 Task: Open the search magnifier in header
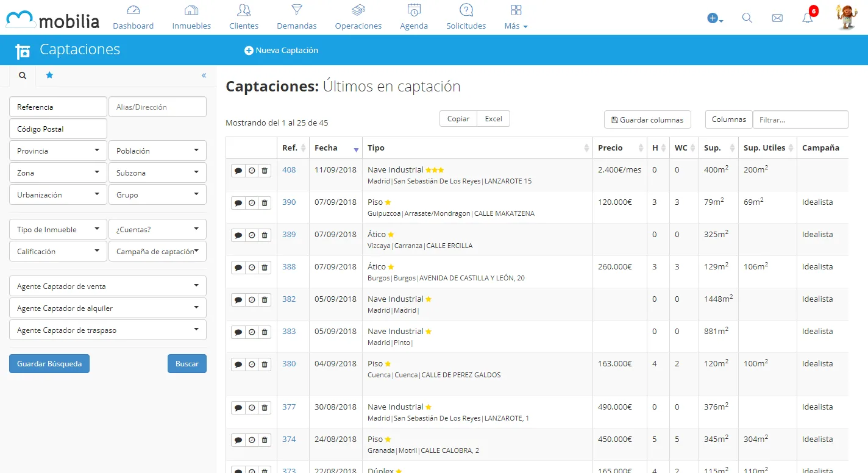pos(747,18)
